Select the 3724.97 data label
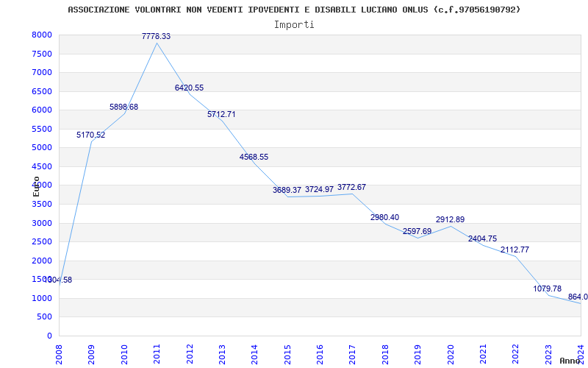This screenshot has width=588, height=368. (319, 190)
